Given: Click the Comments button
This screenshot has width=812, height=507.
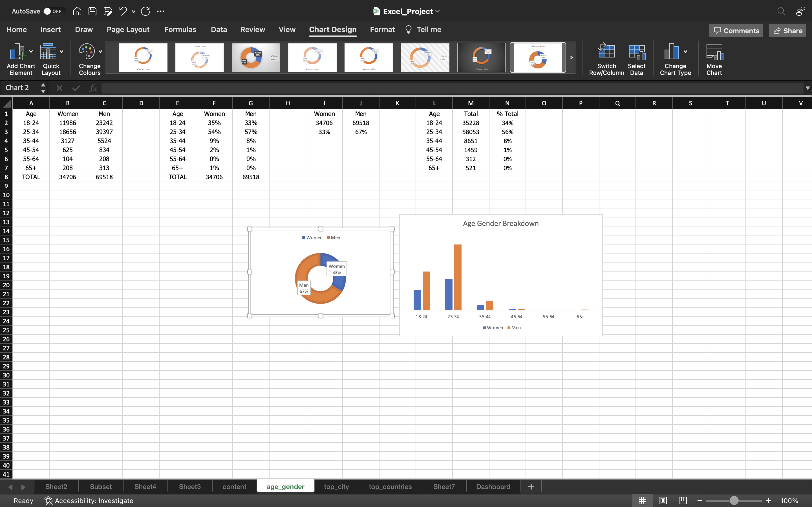Looking at the screenshot, I should coord(736,30).
